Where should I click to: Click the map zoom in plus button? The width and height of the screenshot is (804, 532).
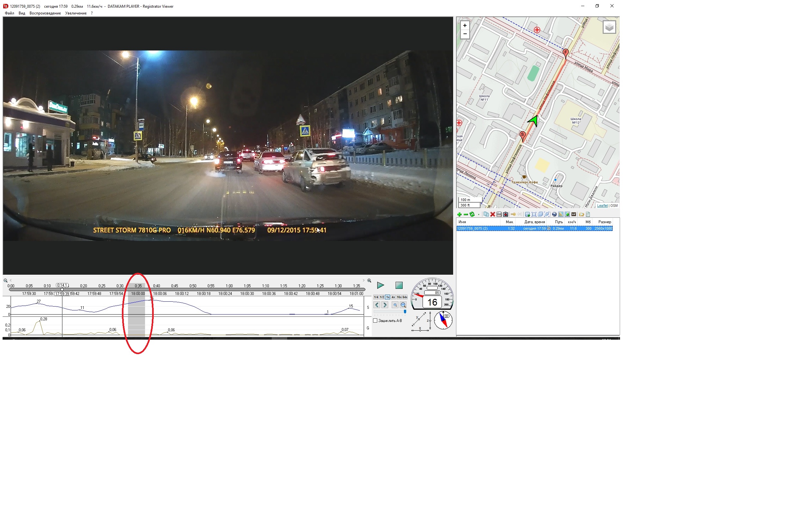pyautogui.click(x=465, y=25)
